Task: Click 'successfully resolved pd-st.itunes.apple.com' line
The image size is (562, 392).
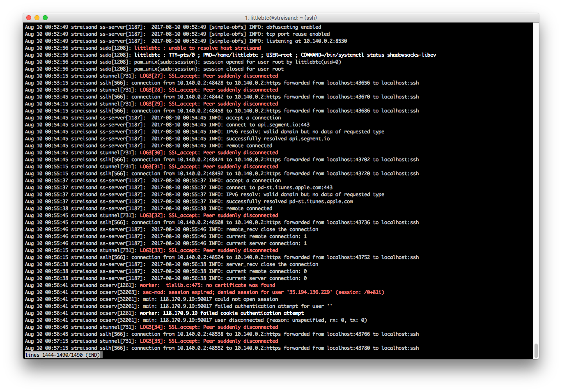Action: (x=189, y=202)
